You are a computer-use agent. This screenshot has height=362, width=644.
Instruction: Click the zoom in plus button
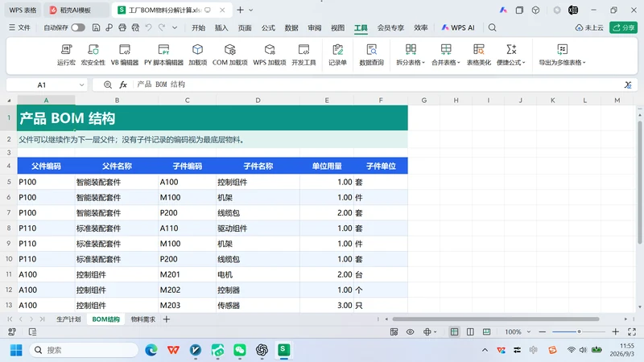coord(615,331)
